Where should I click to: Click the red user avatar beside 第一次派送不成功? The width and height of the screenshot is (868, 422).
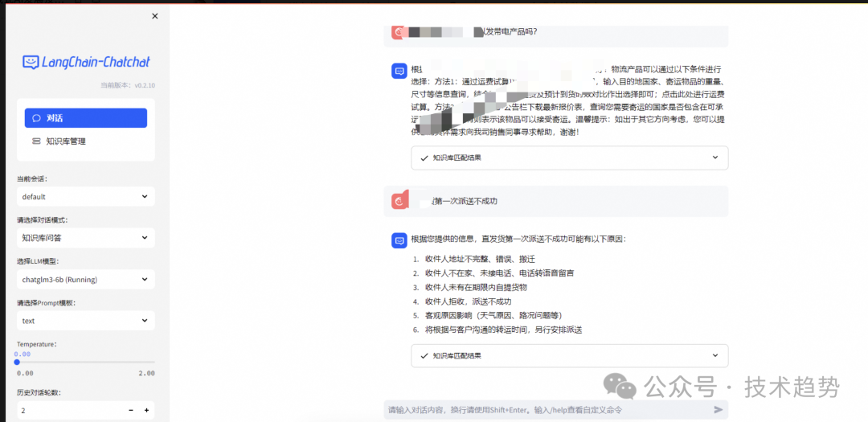pyautogui.click(x=399, y=201)
